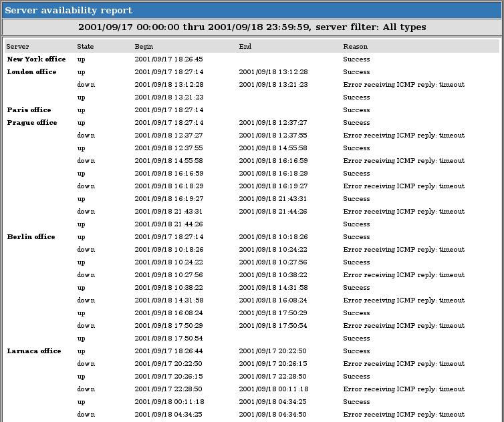
Task: Click the ICMP timeout reason ending 13:21:23
Action: tap(404, 84)
